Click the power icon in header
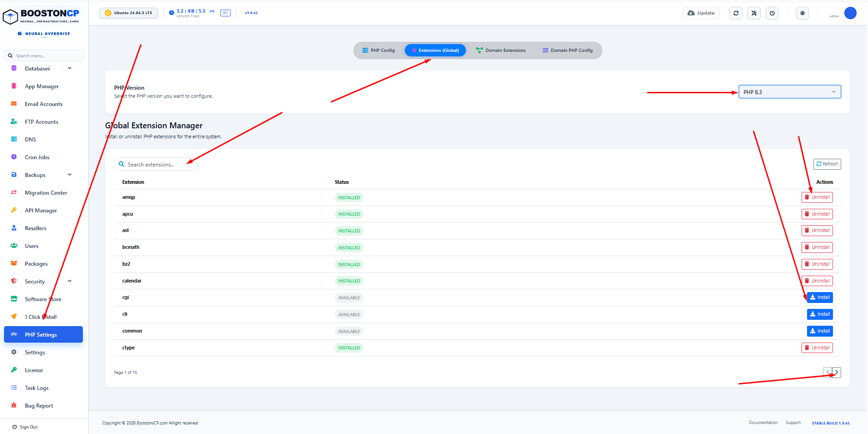Viewport: 868px width, 434px height. [x=772, y=13]
